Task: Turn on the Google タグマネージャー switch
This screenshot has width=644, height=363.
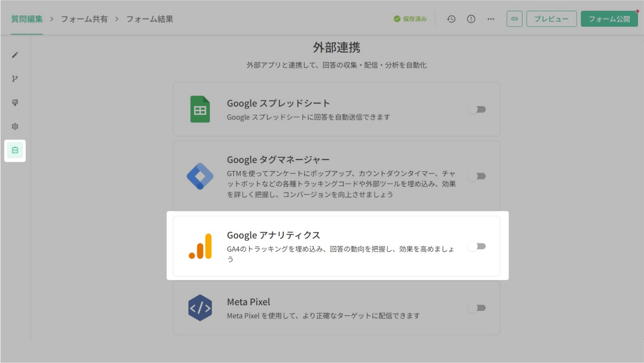Action: (477, 176)
